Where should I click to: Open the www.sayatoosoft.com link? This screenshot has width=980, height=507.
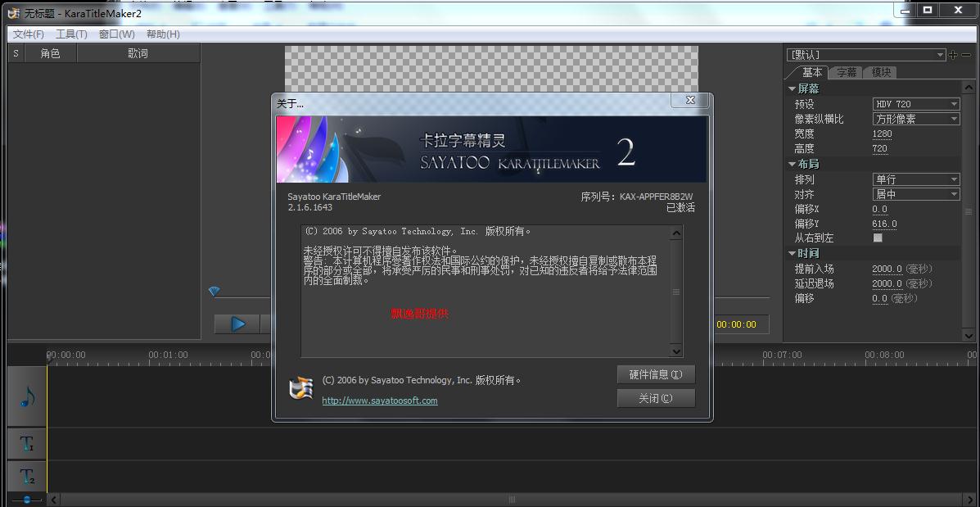click(x=380, y=401)
